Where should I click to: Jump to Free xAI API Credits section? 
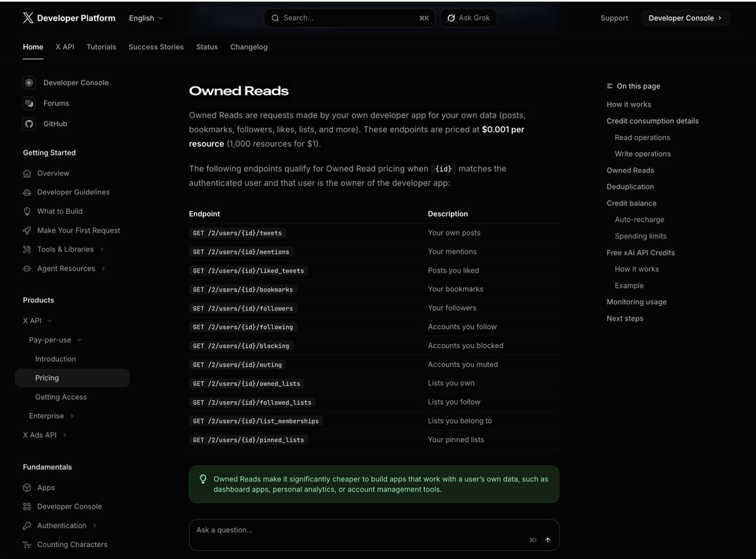coord(641,252)
